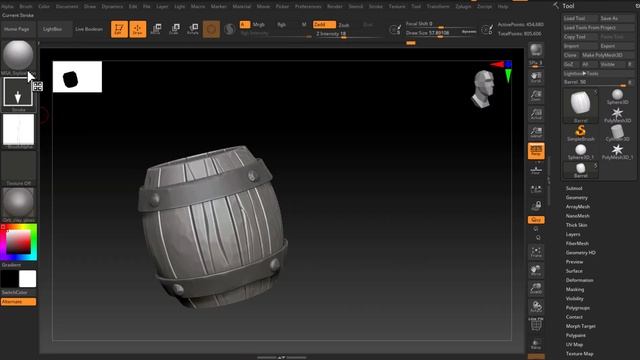Image resolution: width=640 pixels, height=360 pixels.
Task: Toggle the Floor grid icon
Action: pos(536,169)
